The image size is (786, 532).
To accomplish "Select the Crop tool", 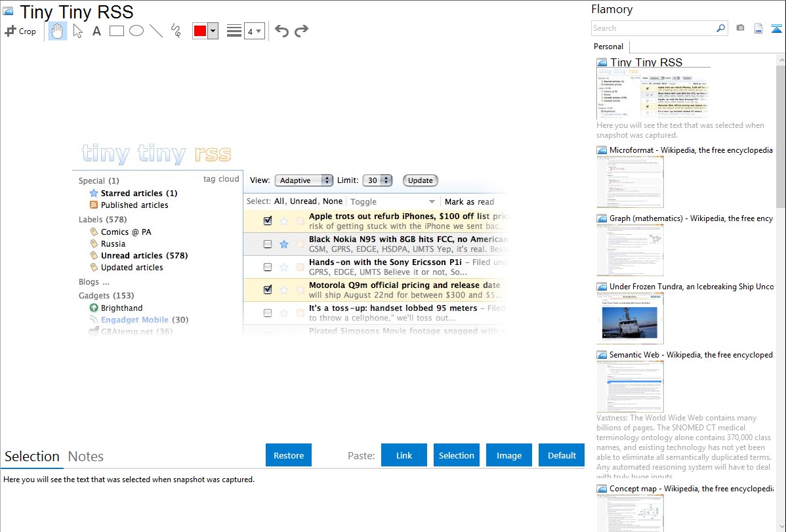I will [20, 31].
